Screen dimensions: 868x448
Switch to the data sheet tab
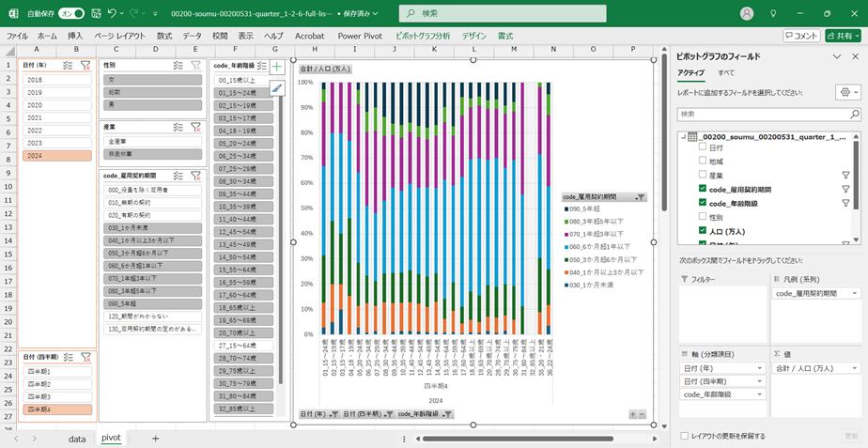pyautogui.click(x=77, y=439)
